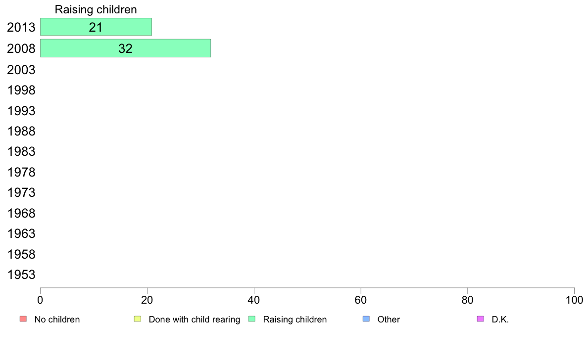Click the 2013 year axis label
Viewport: 588px width, 364px height.
[x=21, y=27]
